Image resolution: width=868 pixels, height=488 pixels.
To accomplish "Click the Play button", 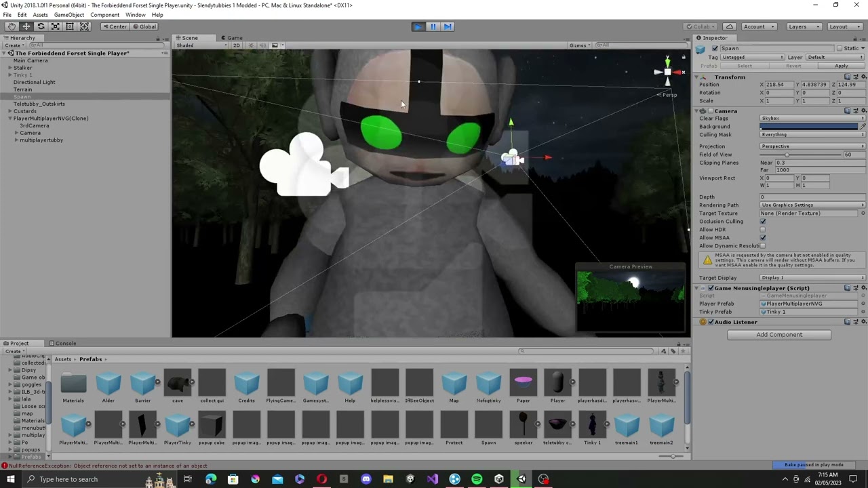I will tap(418, 26).
